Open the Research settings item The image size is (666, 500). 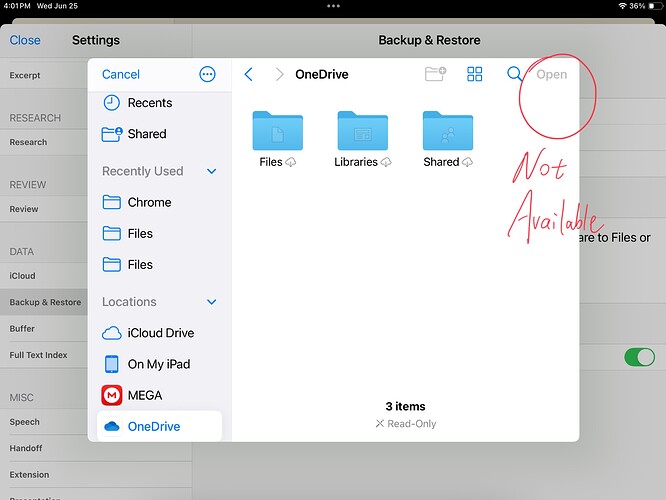tap(44, 142)
